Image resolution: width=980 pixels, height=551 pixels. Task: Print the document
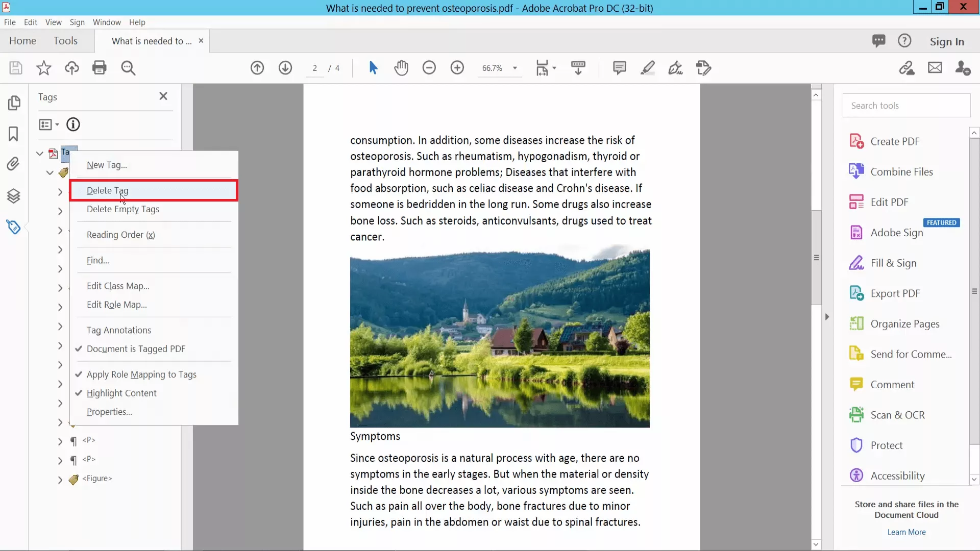(x=100, y=68)
